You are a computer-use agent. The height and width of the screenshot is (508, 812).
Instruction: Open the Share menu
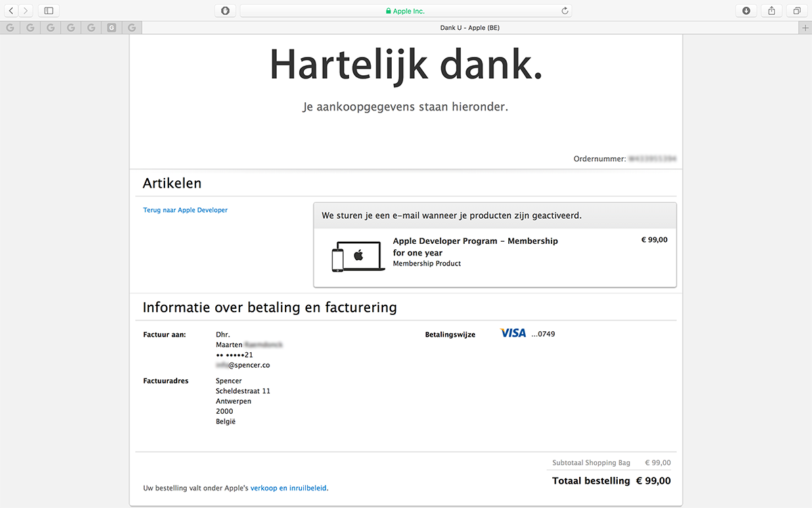click(771, 11)
